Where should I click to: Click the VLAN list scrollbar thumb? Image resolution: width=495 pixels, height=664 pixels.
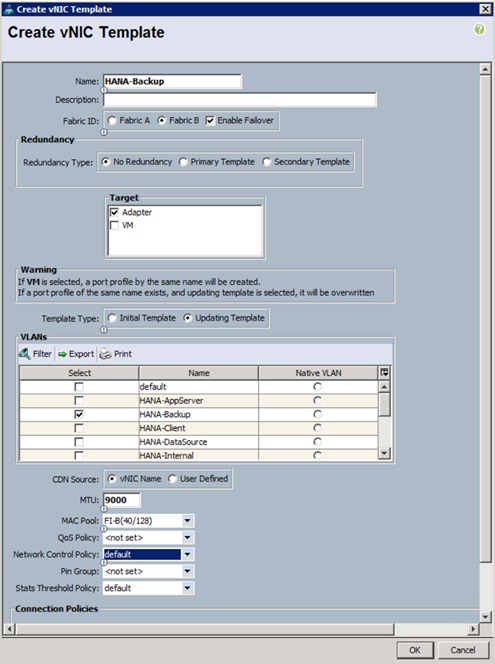[x=384, y=404]
